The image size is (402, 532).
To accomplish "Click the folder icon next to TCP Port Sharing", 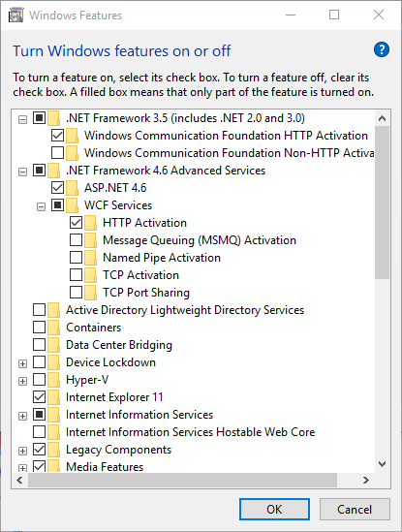I will 90,293.
